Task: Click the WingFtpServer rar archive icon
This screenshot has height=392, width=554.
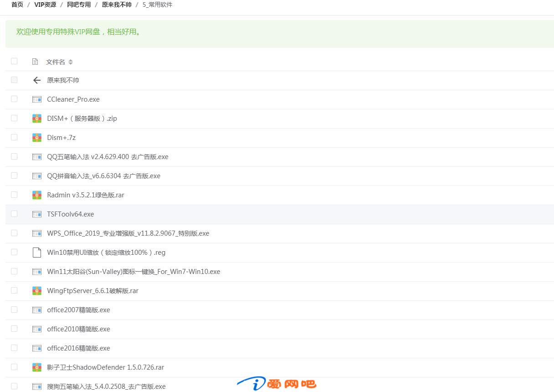Action: 37,291
